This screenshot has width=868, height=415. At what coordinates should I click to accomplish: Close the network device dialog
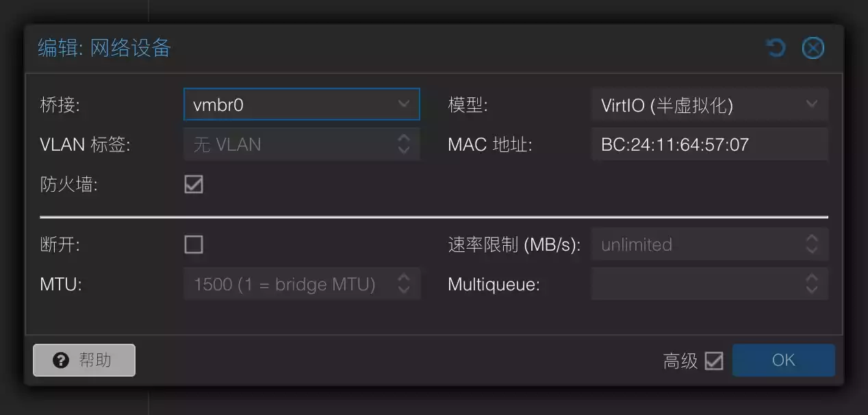tap(813, 49)
